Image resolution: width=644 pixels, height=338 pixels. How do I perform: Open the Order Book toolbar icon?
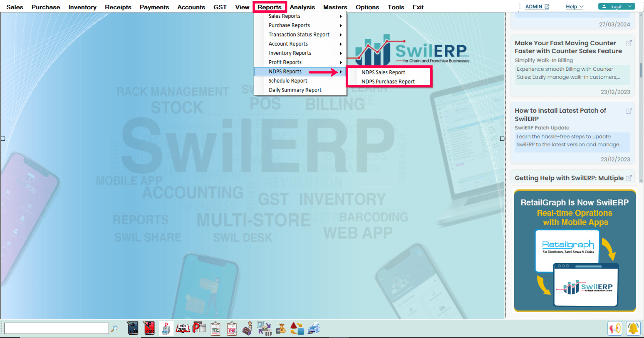point(183,328)
